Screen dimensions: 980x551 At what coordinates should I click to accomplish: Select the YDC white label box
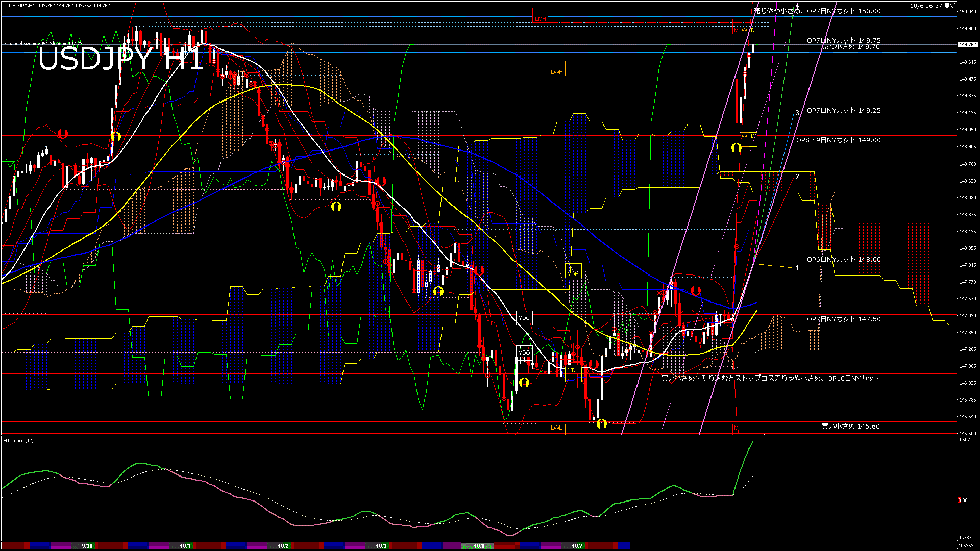pos(524,318)
